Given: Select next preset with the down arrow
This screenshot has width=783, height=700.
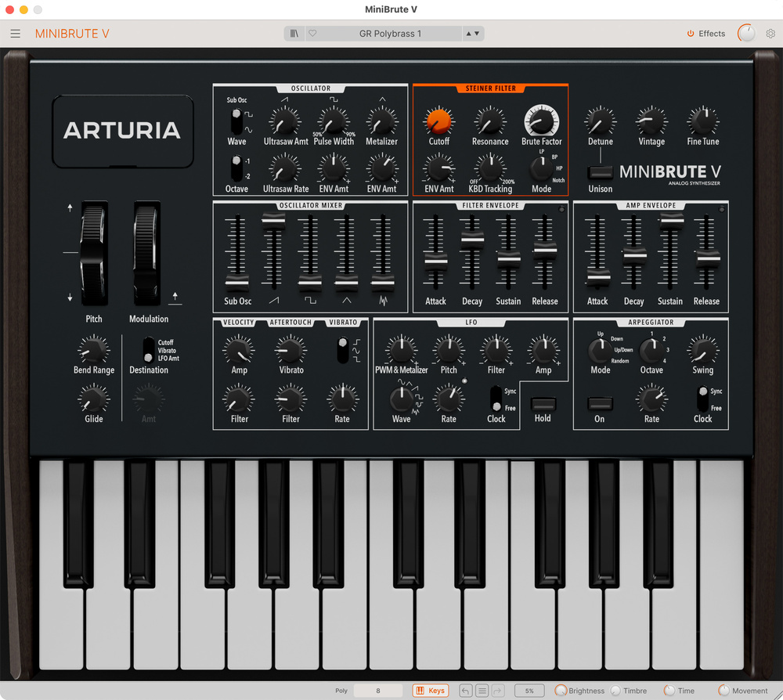Looking at the screenshot, I should pyautogui.click(x=478, y=34).
